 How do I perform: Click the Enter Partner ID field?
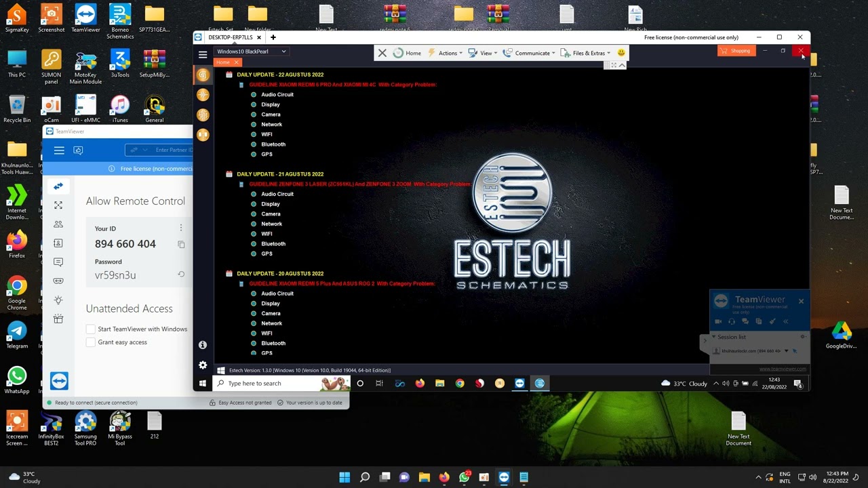pyautogui.click(x=159, y=150)
